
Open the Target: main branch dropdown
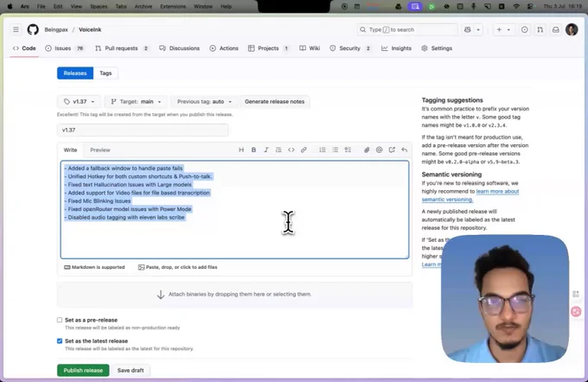pos(136,102)
